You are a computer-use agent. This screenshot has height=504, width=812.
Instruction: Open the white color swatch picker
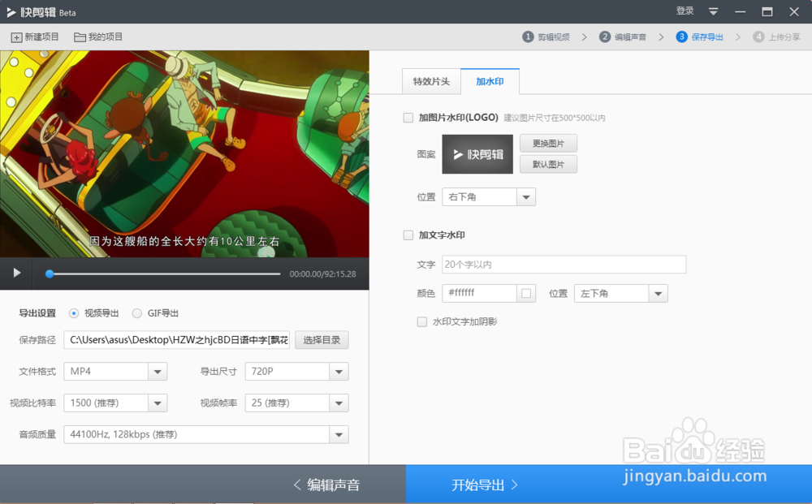[x=526, y=294]
